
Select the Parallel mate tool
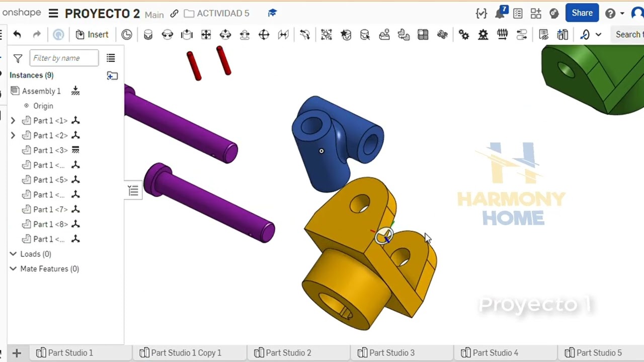283,34
